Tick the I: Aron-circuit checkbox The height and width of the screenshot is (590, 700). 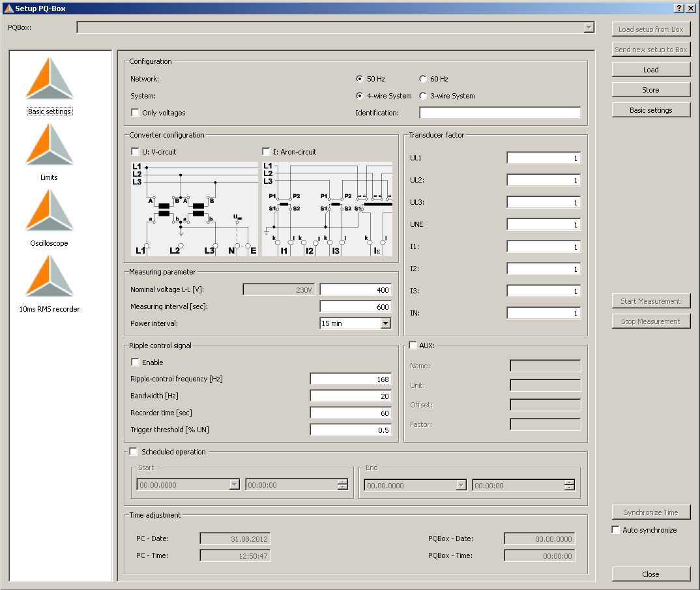coord(266,152)
